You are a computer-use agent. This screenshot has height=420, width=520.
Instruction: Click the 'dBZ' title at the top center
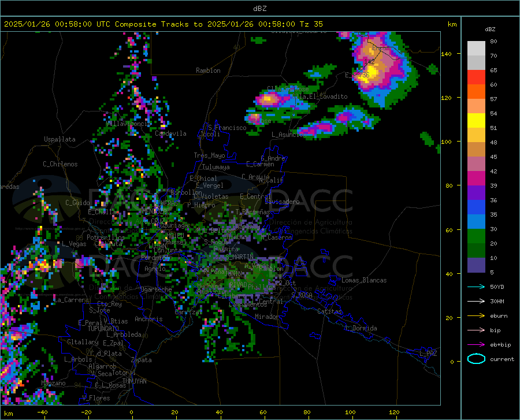[259, 9]
